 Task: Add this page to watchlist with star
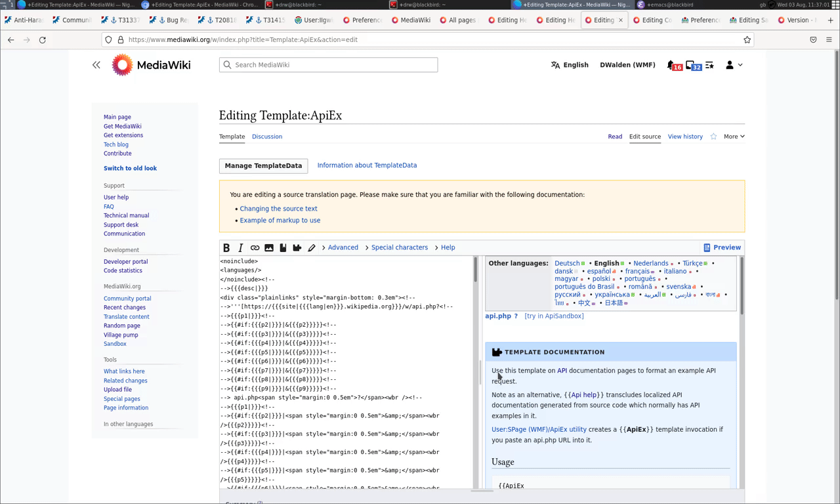point(713,136)
